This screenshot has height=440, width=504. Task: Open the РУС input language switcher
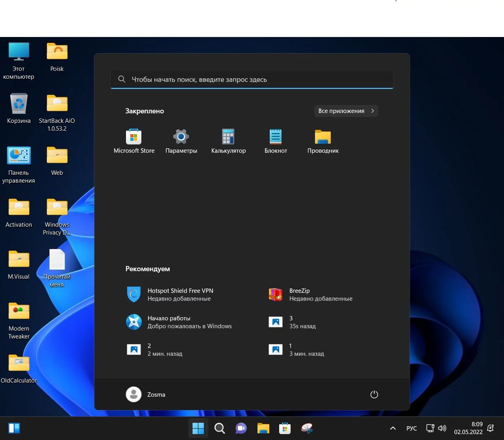(411, 428)
